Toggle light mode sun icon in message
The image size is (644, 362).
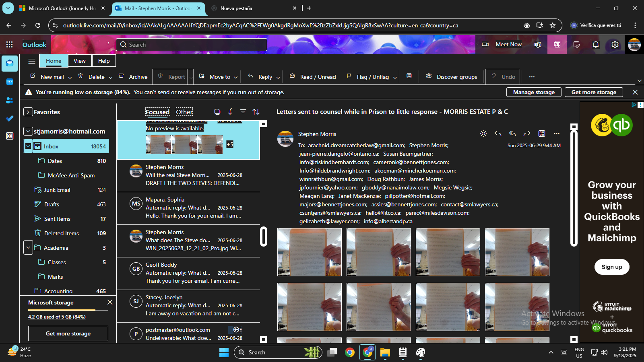point(483,134)
